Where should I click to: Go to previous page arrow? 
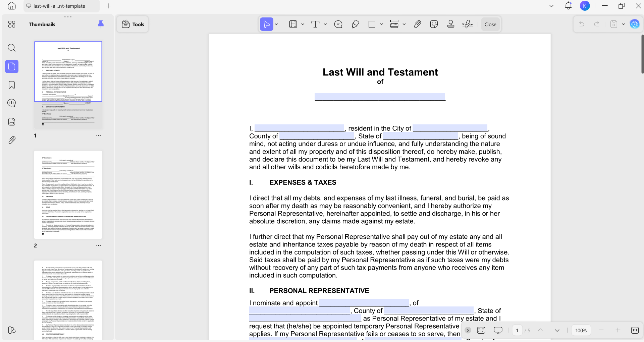540,330
